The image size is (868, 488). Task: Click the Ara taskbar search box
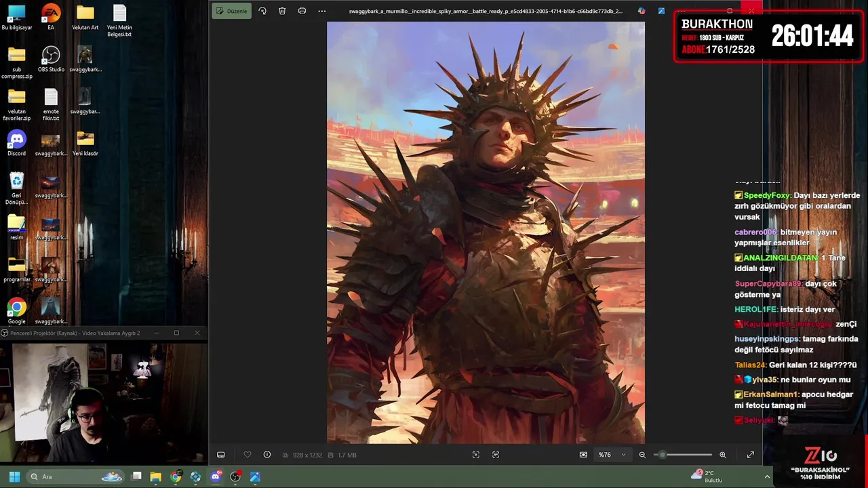click(75, 476)
